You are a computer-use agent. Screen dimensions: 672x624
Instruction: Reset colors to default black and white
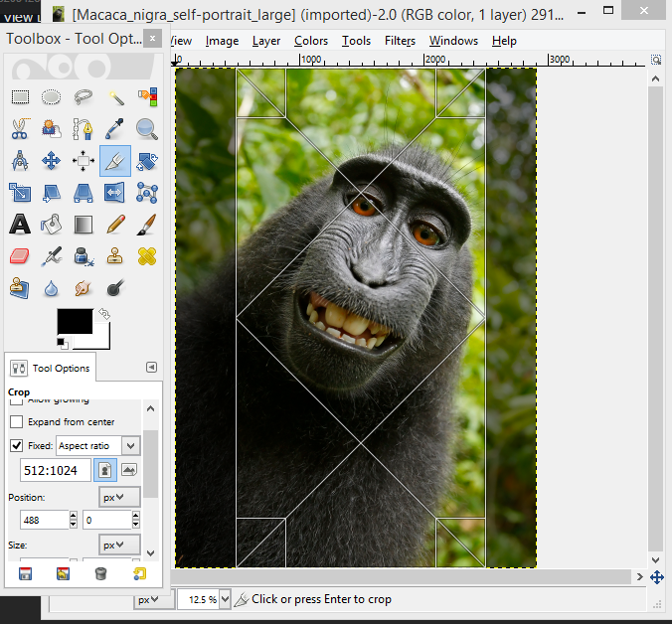point(63,343)
